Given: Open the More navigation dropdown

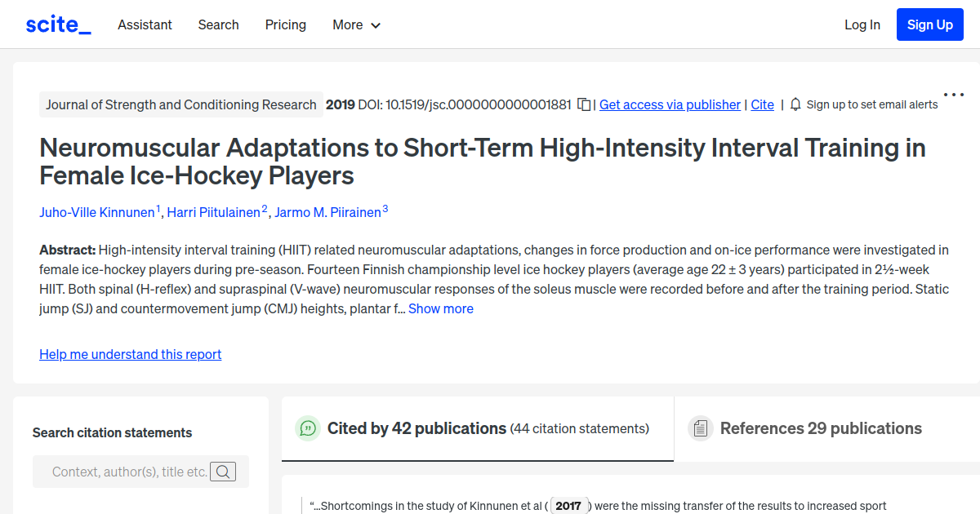Looking at the screenshot, I should point(356,24).
